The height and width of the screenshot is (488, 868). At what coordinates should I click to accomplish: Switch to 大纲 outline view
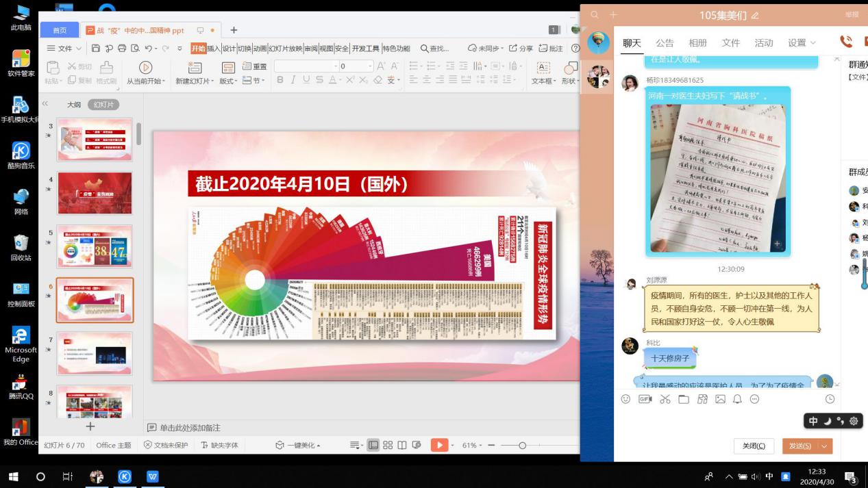tap(73, 105)
